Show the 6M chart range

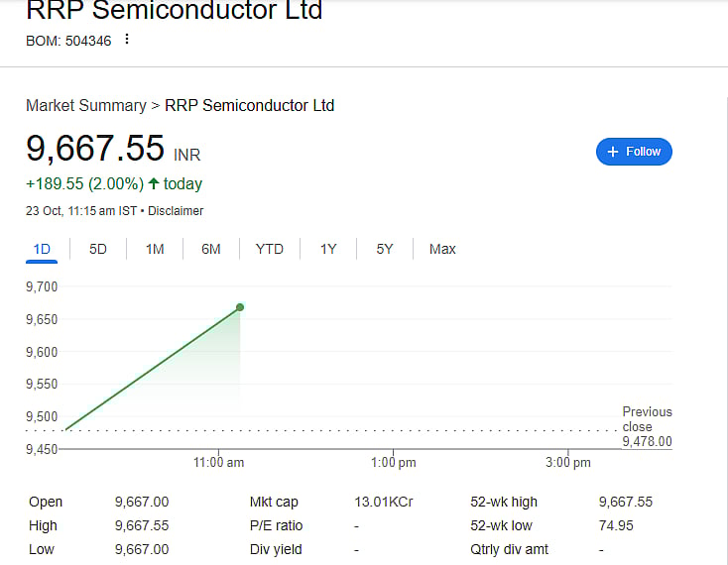(211, 249)
